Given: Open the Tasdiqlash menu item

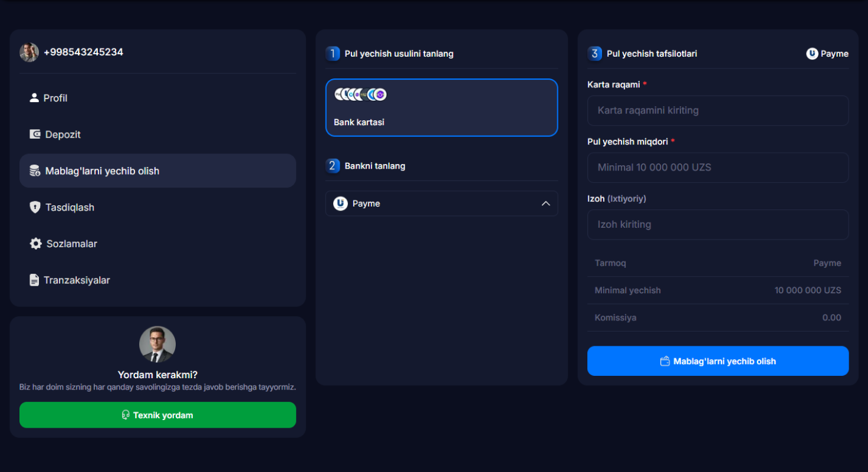Looking at the screenshot, I should tap(157, 208).
